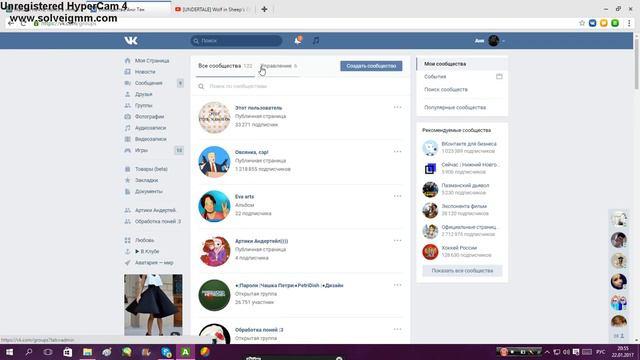Screen dimensions: 640x360
Task: Select События in right panel
Action: tap(435, 77)
